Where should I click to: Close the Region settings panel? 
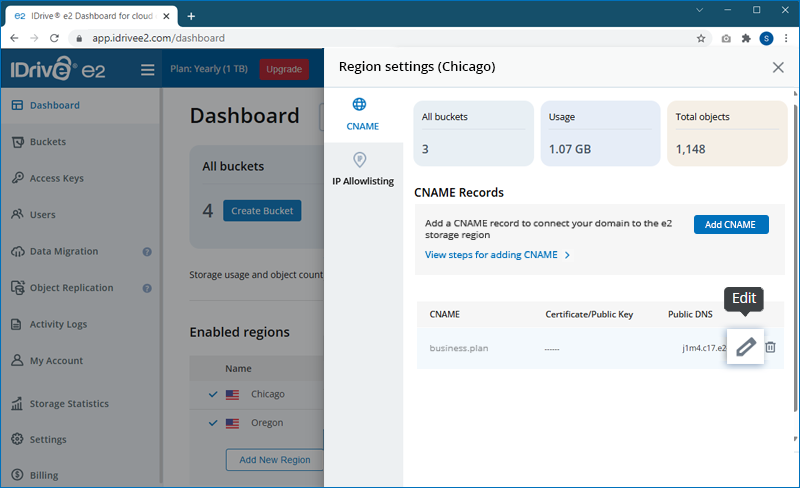coord(778,67)
